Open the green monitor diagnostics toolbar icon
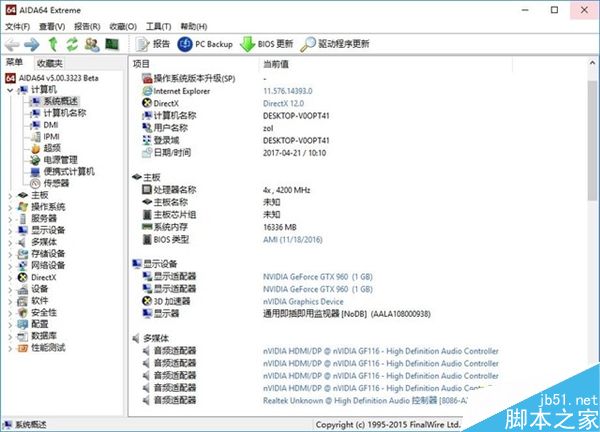The image size is (600, 432). point(112,44)
